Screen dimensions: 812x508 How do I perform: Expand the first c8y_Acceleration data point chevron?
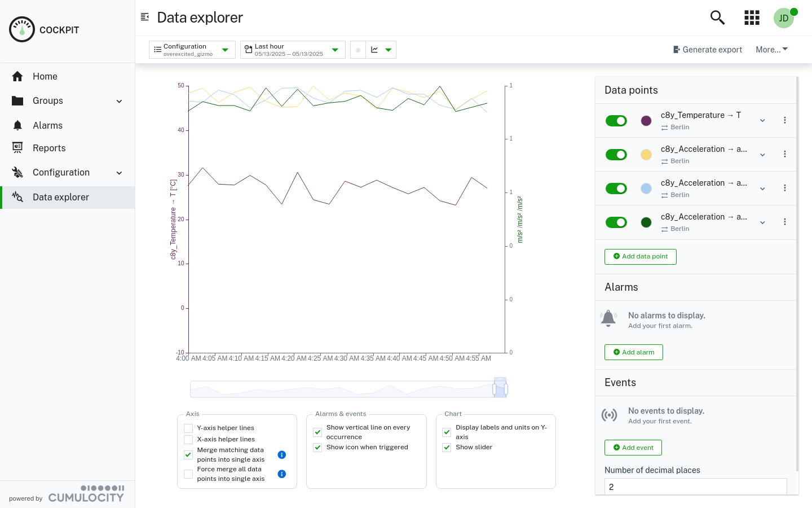(762, 154)
